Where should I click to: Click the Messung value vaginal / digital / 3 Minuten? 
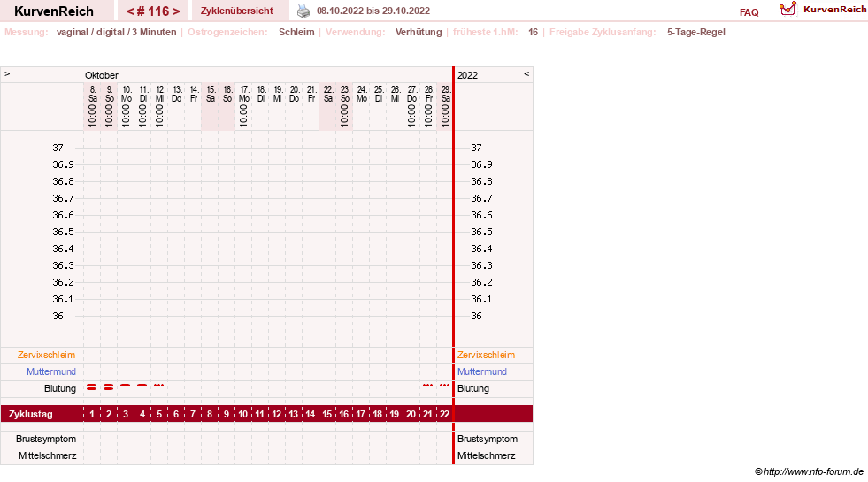click(x=116, y=32)
